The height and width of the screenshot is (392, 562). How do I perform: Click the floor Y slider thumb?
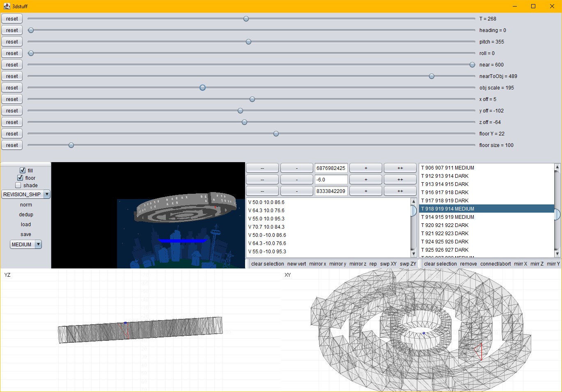click(276, 134)
